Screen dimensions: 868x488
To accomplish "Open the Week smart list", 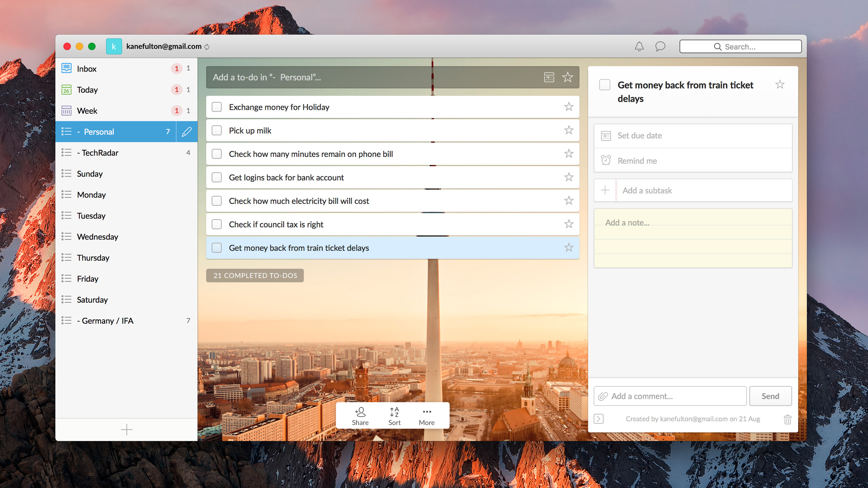I will tap(126, 110).
